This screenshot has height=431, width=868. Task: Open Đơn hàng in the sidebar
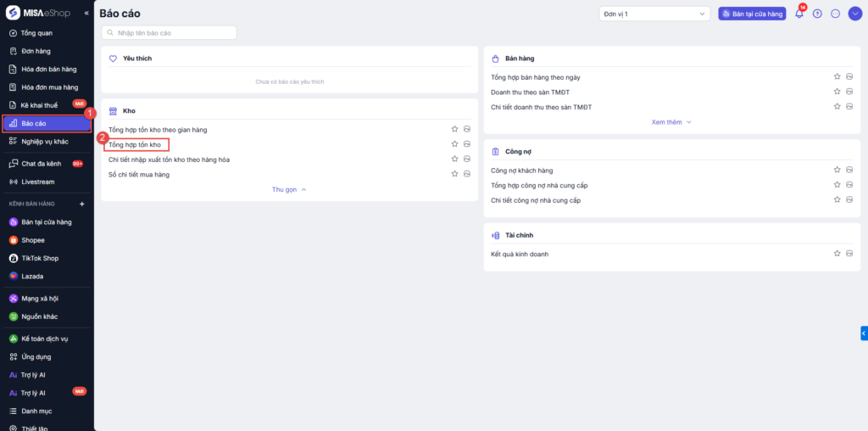pyautogui.click(x=36, y=51)
